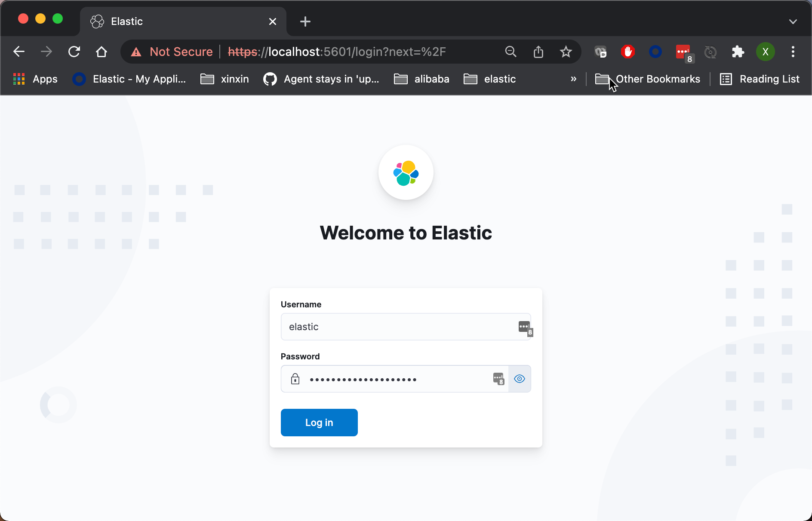Open a new tab with plus button
812x521 pixels.
click(x=305, y=21)
